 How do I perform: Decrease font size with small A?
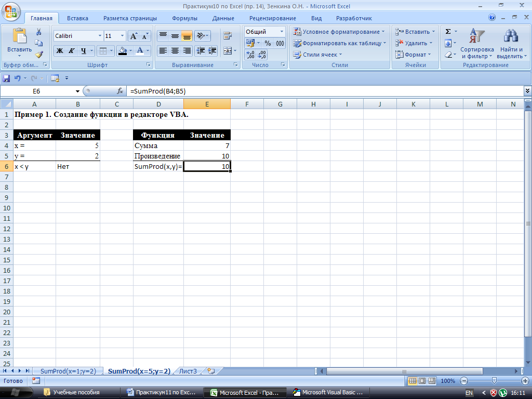145,36
